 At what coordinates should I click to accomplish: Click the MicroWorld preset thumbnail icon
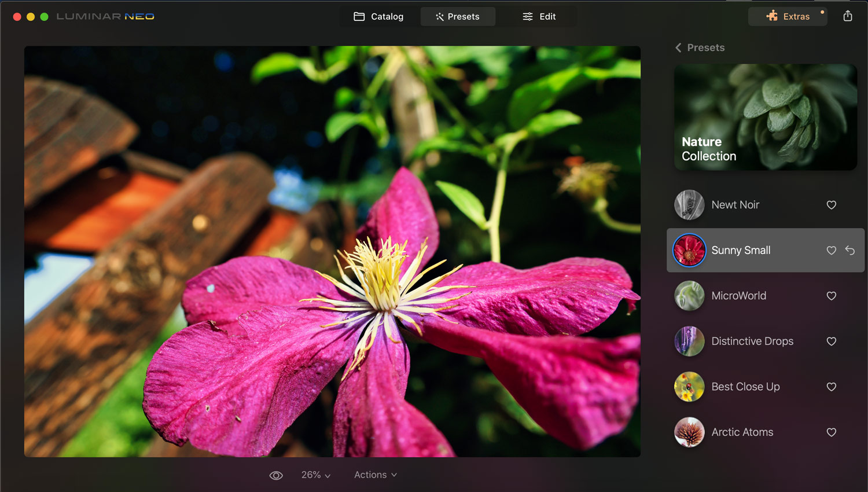689,296
